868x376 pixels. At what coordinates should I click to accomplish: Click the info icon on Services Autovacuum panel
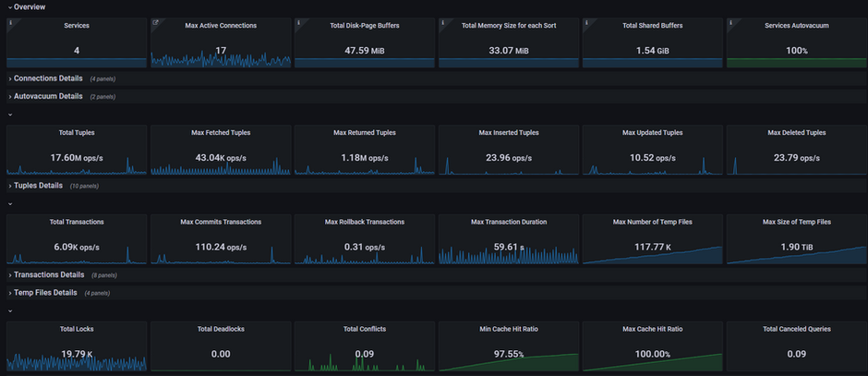click(730, 22)
